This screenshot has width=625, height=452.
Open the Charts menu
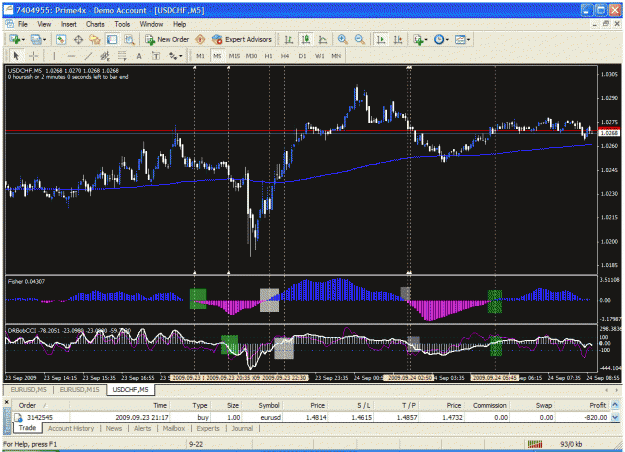coord(95,24)
